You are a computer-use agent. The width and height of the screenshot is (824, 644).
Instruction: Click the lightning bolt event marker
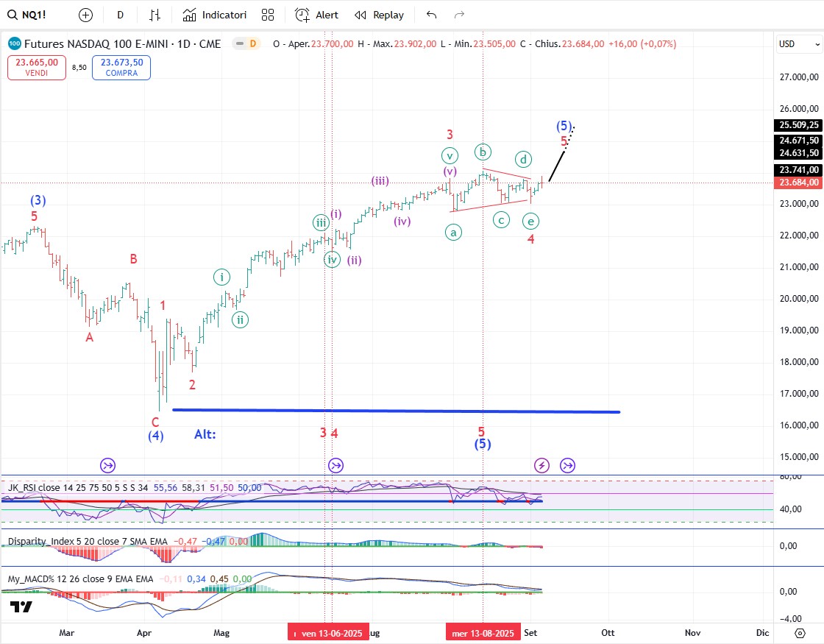pyautogui.click(x=541, y=465)
